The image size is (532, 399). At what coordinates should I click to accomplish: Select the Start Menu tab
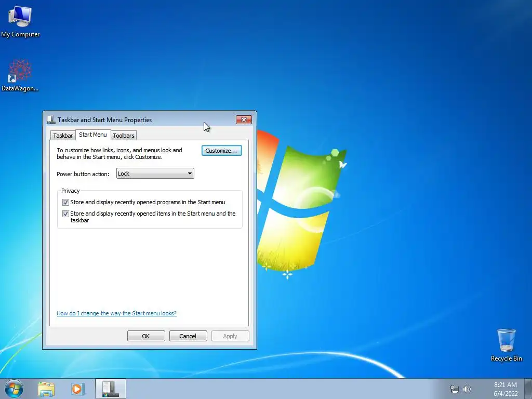93,135
